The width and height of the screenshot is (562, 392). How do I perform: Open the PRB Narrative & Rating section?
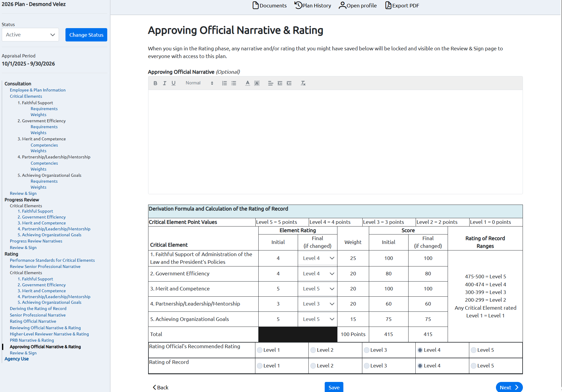(x=32, y=340)
